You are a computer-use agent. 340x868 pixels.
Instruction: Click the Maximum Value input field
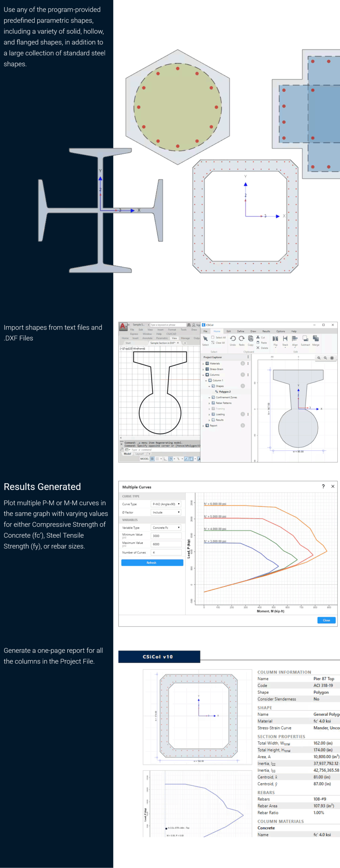coord(166,544)
